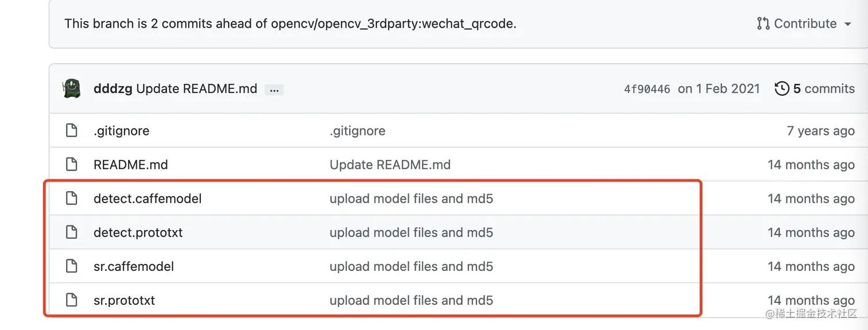Image resolution: width=868 pixels, height=330 pixels.
Task: Click the commit history clock icon
Action: click(781, 89)
